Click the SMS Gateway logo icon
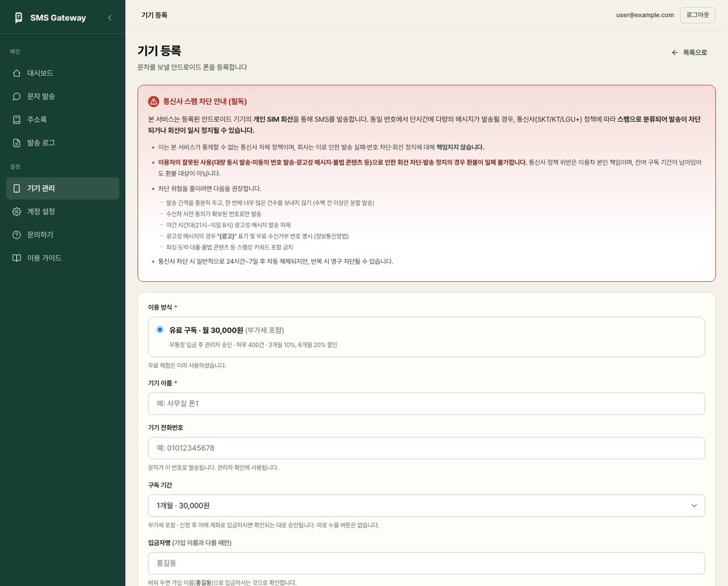The image size is (728, 586). (x=18, y=18)
